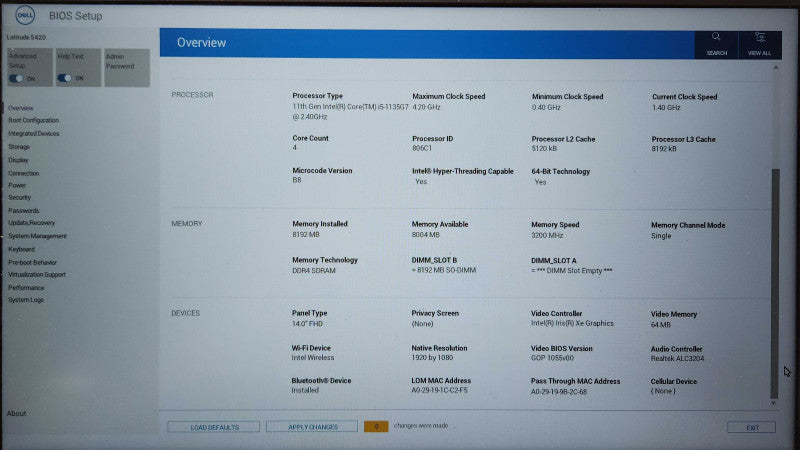Image resolution: width=800 pixels, height=450 pixels.
Task: Open the Power section
Action: pos(17,185)
